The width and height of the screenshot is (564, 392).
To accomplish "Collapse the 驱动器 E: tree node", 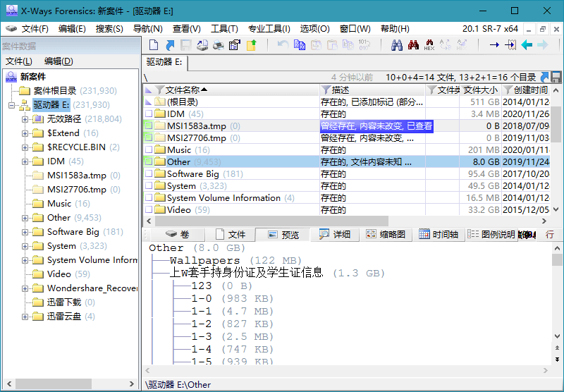I will tap(12, 105).
